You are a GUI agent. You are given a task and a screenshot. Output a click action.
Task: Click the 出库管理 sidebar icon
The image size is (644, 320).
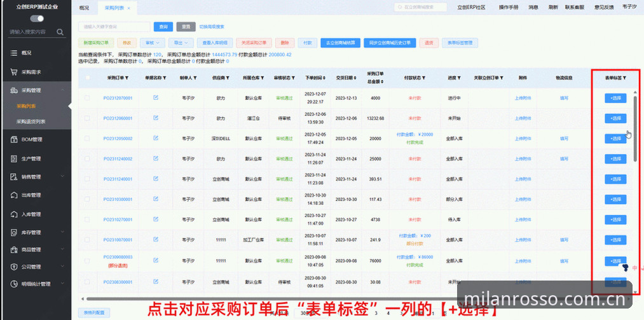[13, 195]
